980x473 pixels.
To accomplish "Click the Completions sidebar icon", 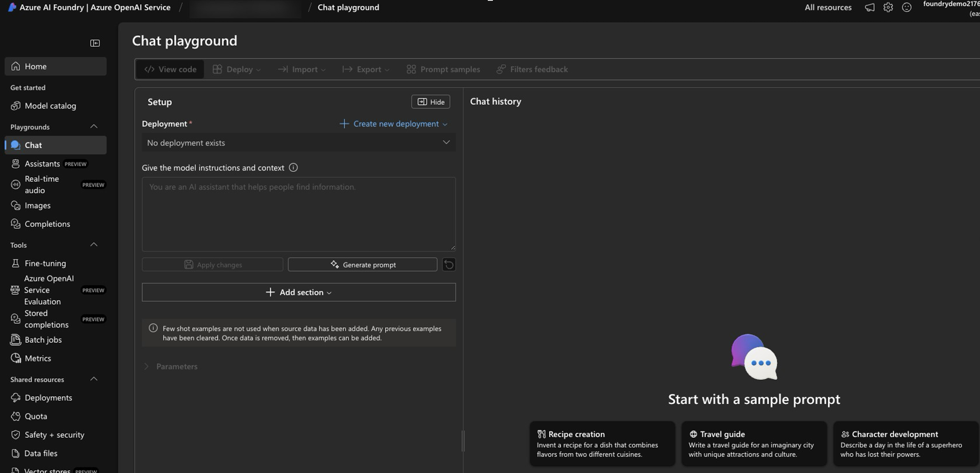I will click(16, 224).
